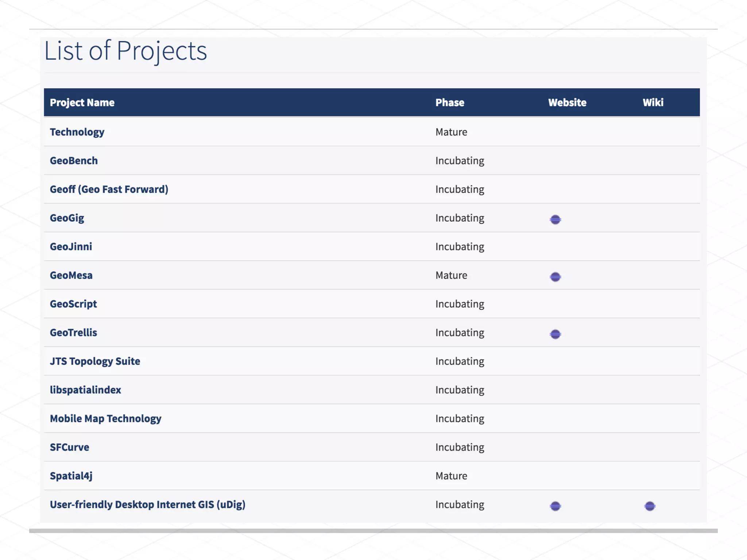
Task: Select the libspatialindex project
Action: coord(85,390)
